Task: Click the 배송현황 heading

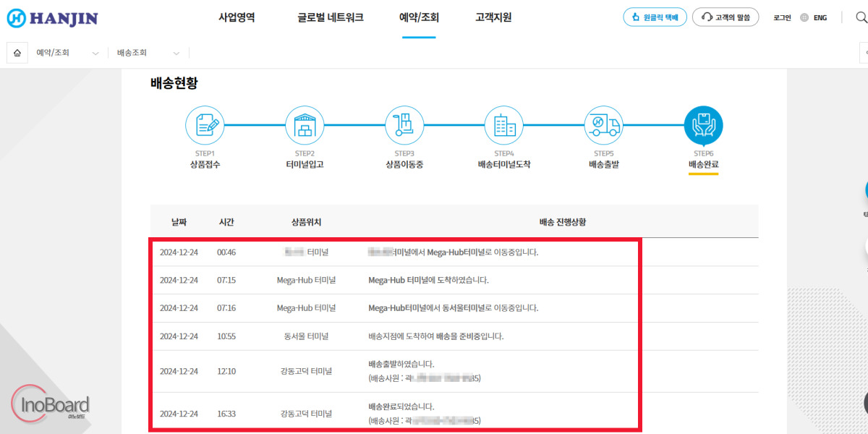Action: (174, 83)
